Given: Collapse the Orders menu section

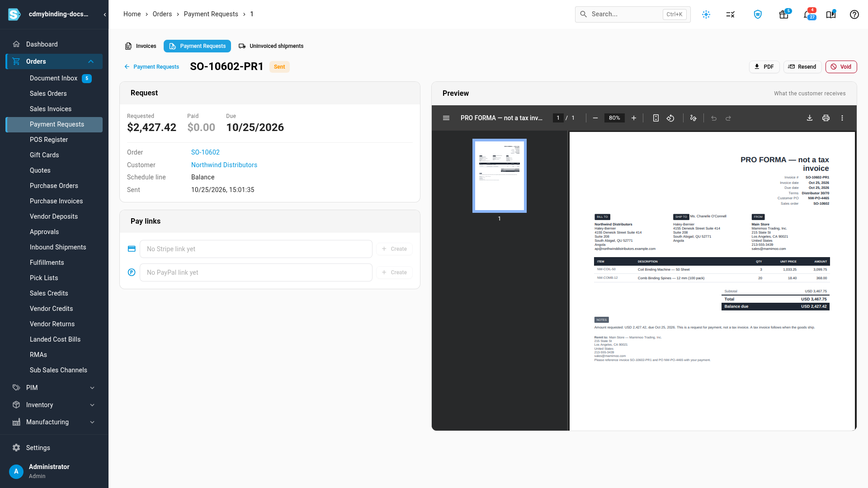Looking at the screenshot, I should click(91, 61).
